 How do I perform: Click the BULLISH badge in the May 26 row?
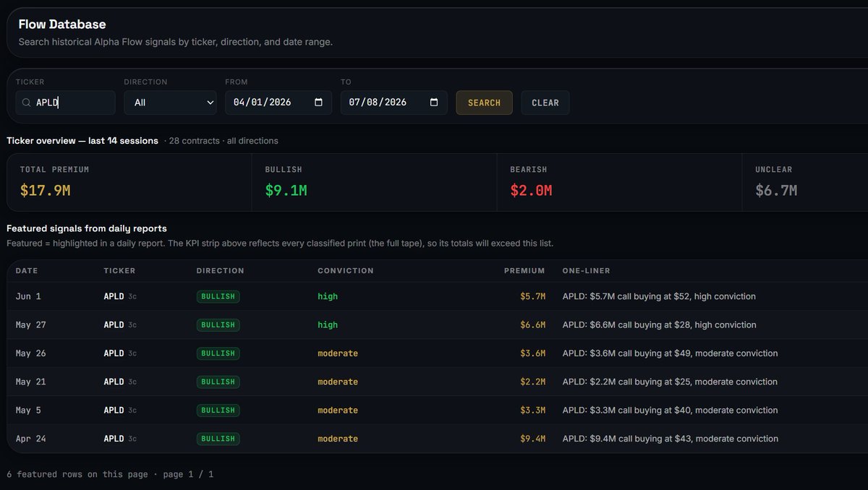point(218,353)
